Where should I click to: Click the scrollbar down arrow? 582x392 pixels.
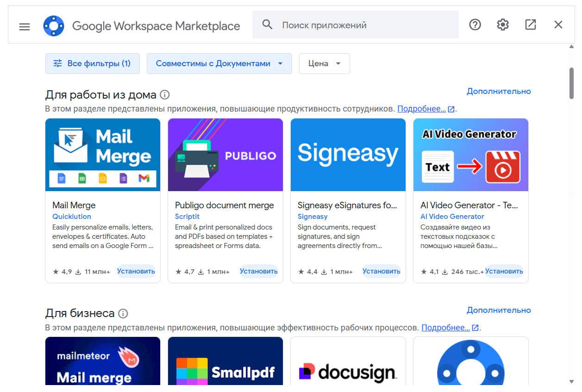(571, 382)
